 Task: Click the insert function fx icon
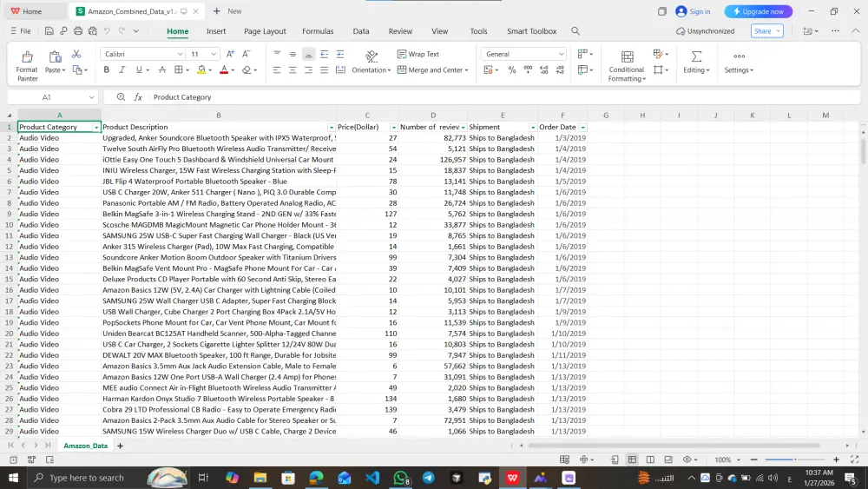(138, 97)
